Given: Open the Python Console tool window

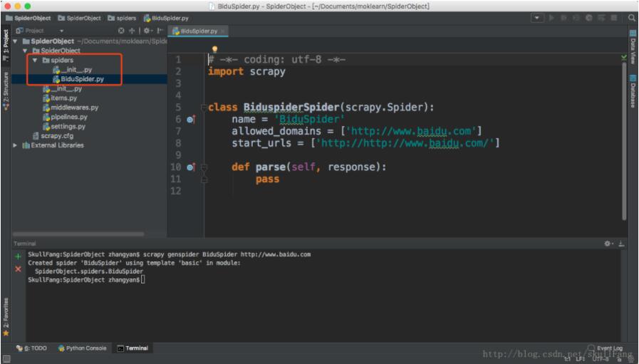Looking at the screenshot, I should pyautogui.click(x=83, y=348).
